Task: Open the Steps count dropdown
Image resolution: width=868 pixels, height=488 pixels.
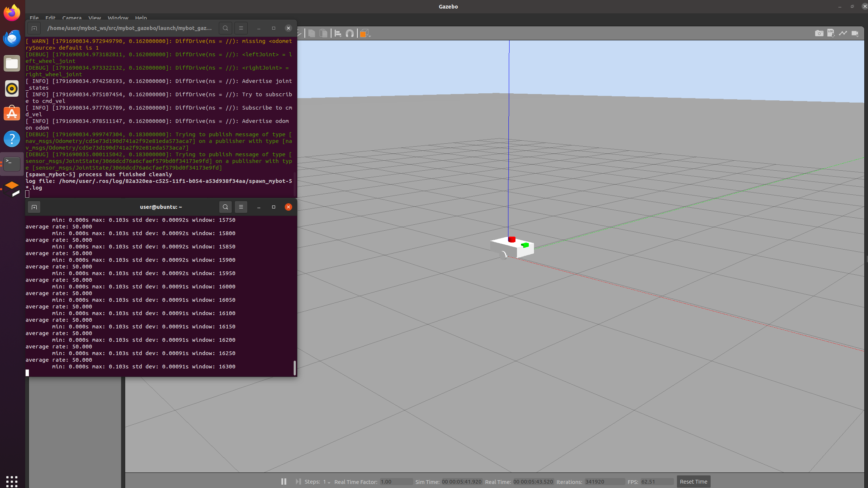Action: point(327,482)
